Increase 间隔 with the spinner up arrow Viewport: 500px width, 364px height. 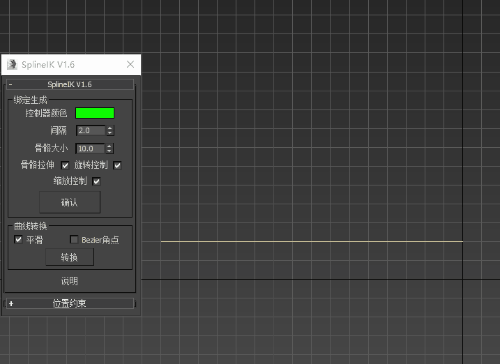coord(110,128)
